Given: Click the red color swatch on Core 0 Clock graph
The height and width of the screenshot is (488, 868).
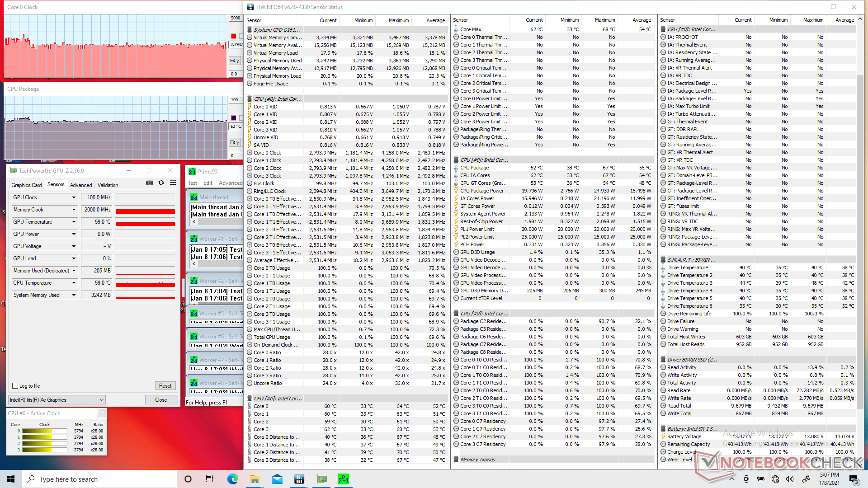Looking at the screenshot, I should point(234,36).
